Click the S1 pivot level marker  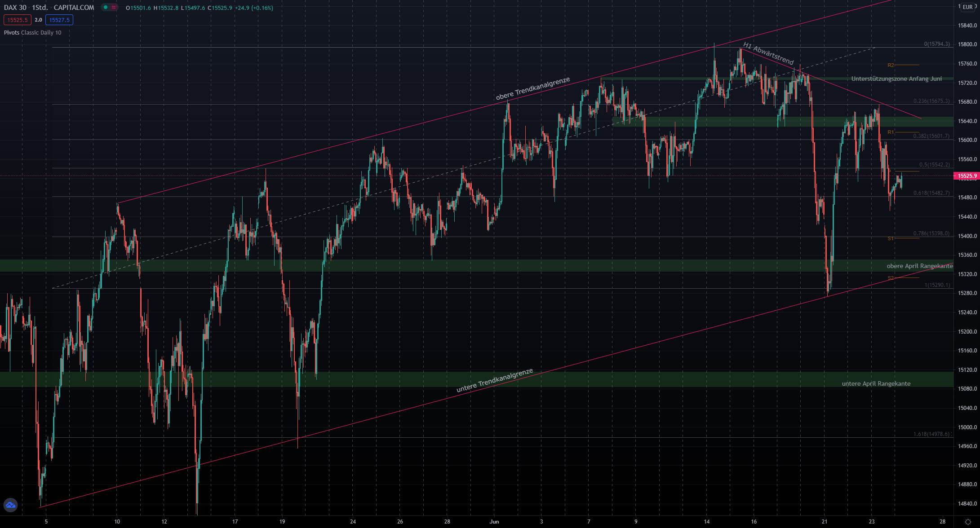point(891,238)
